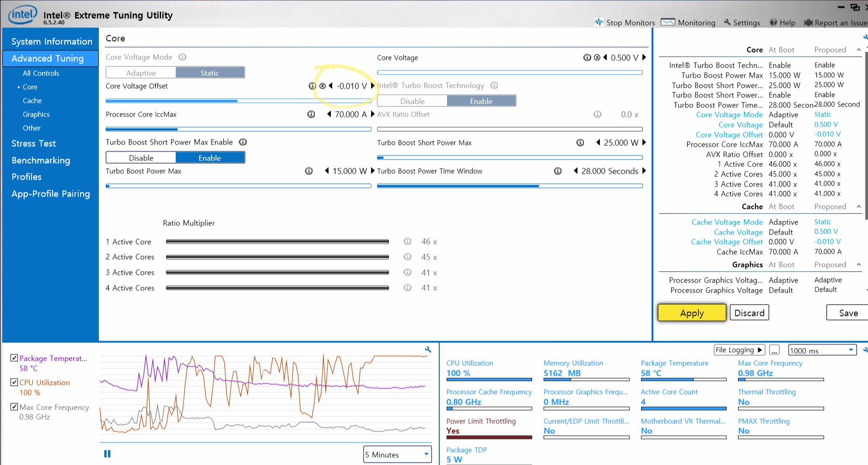Click the Turbo Boost Power Time Window slider

click(x=510, y=186)
